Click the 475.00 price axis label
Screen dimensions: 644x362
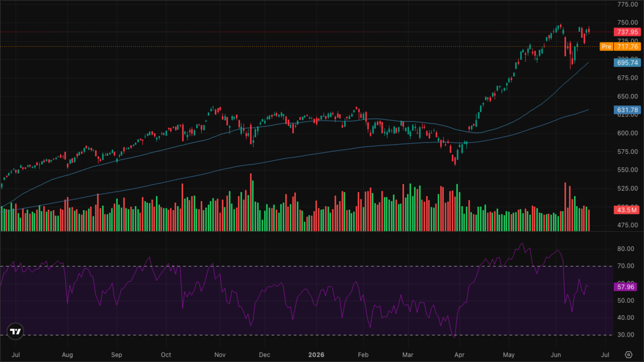click(x=627, y=225)
